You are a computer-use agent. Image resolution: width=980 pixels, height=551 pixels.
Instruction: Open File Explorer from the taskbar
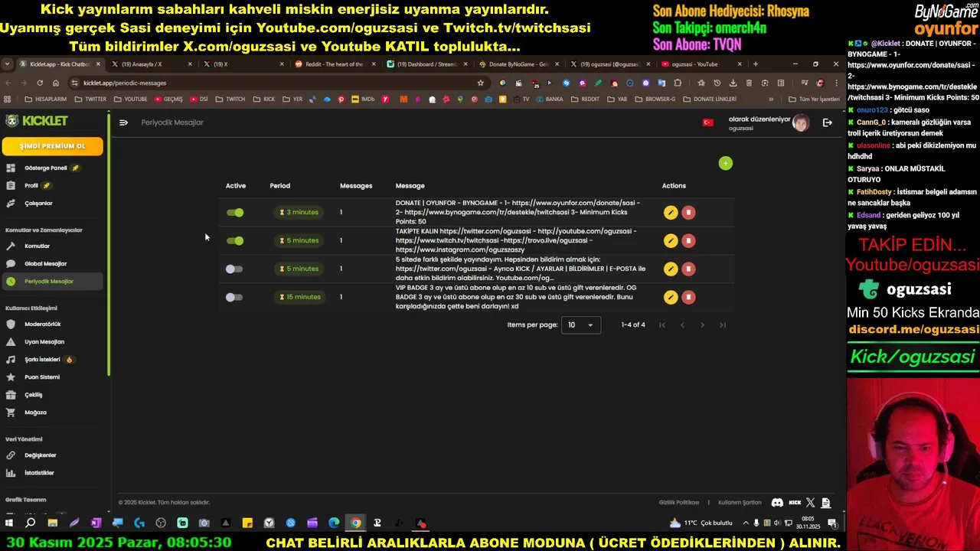coord(52,523)
